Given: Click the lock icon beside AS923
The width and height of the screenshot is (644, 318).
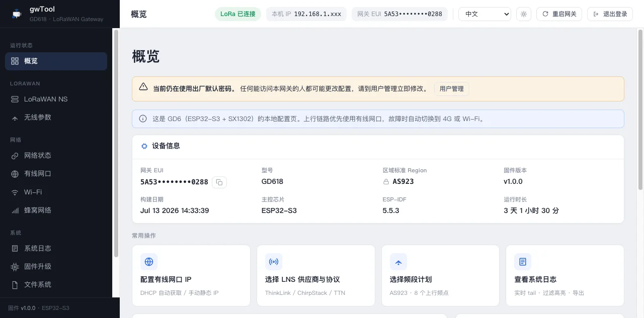Looking at the screenshot, I should 386,182.
